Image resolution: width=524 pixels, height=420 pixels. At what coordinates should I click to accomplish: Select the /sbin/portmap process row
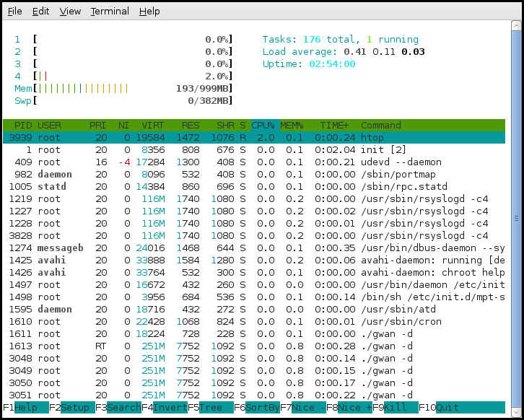[x=254, y=175]
